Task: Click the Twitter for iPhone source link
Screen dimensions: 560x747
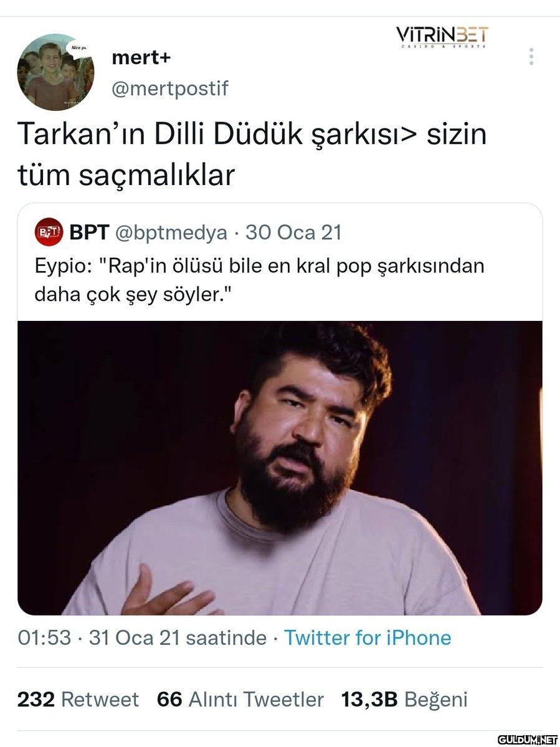Action: [367, 638]
